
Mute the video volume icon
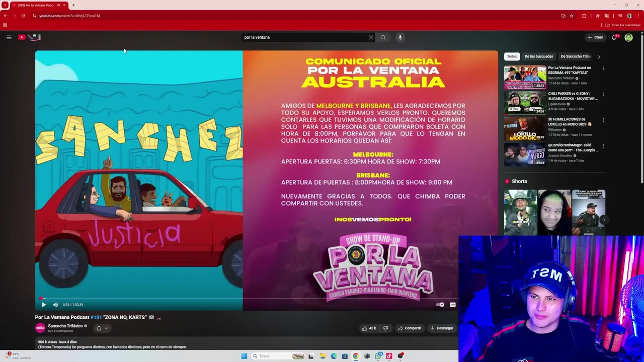[55, 305]
